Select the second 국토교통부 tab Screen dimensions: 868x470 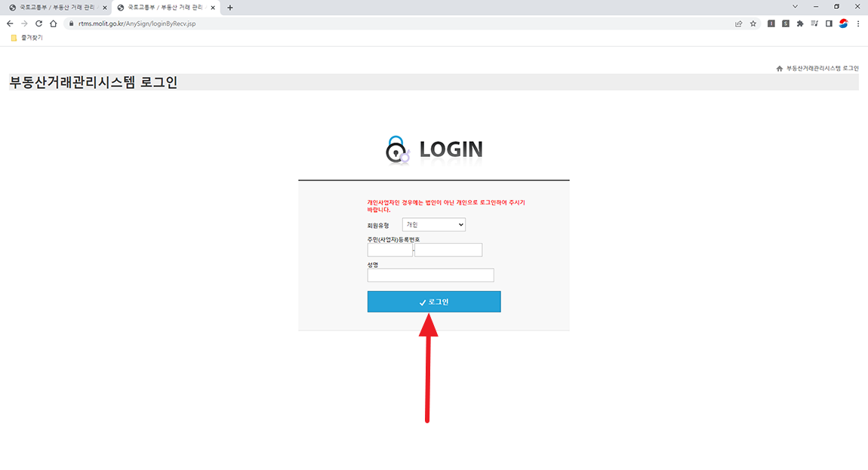[x=165, y=8]
